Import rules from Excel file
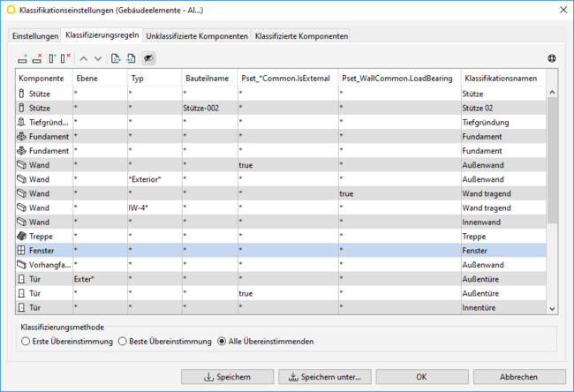Viewport: 574px width, 392px height. pyautogui.click(x=131, y=58)
